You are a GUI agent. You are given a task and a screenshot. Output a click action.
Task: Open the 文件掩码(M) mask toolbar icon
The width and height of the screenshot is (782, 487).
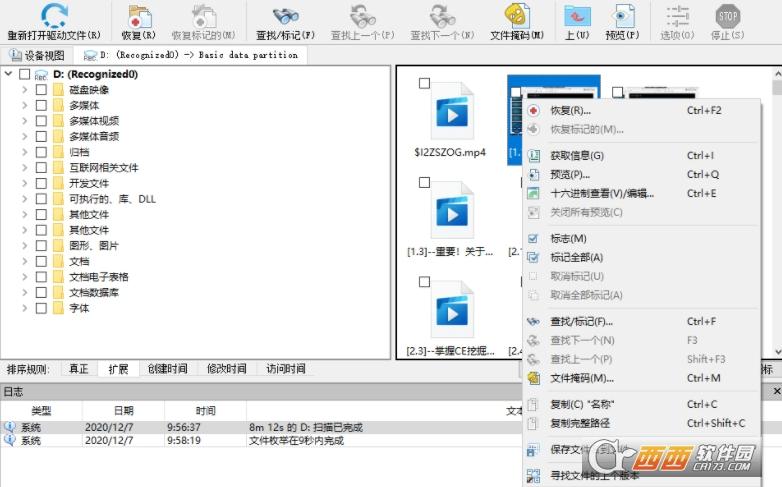(x=517, y=15)
